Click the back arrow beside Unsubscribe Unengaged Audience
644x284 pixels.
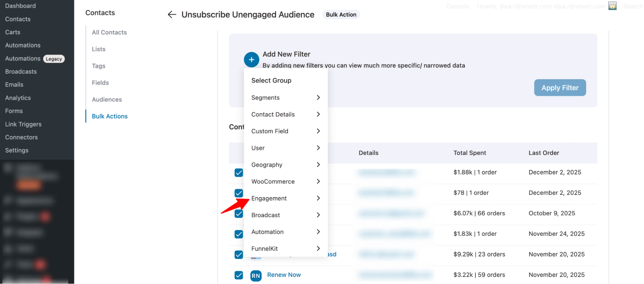pos(172,14)
